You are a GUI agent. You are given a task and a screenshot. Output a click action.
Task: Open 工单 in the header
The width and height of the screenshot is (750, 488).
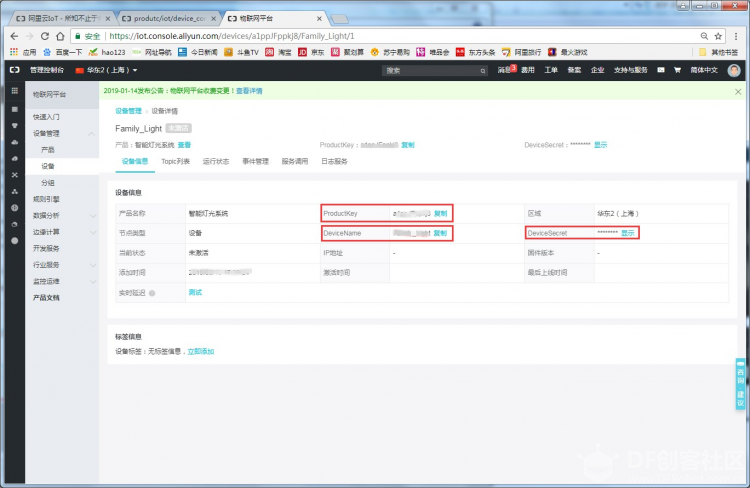[x=551, y=70]
